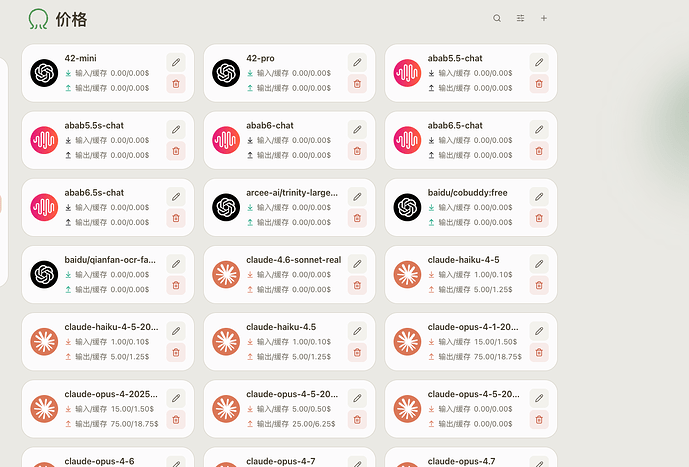Screen dimensions: 689x467
Task: Click the abab5.5-chat waveform logo
Action: [407, 73]
